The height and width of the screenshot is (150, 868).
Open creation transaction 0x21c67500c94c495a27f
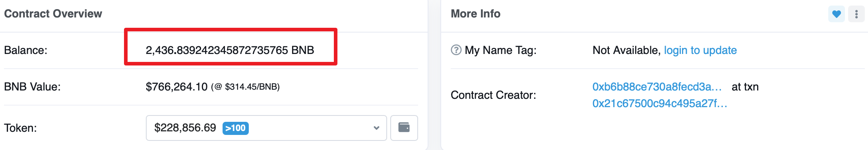click(x=660, y=104)
